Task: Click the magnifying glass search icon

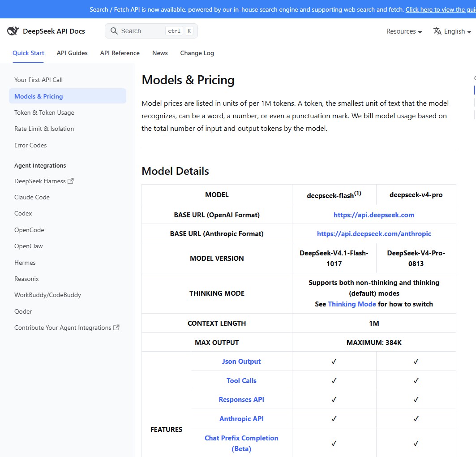Action: [x=114, y=31]
